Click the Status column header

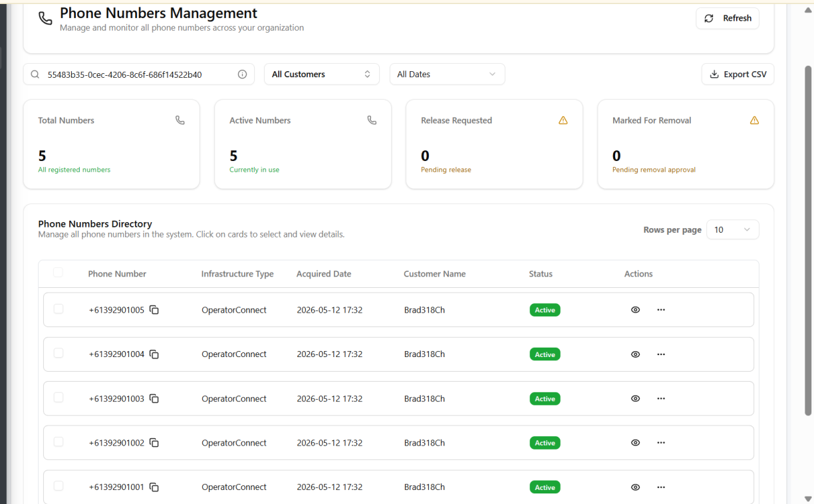[x=541, y=274]
